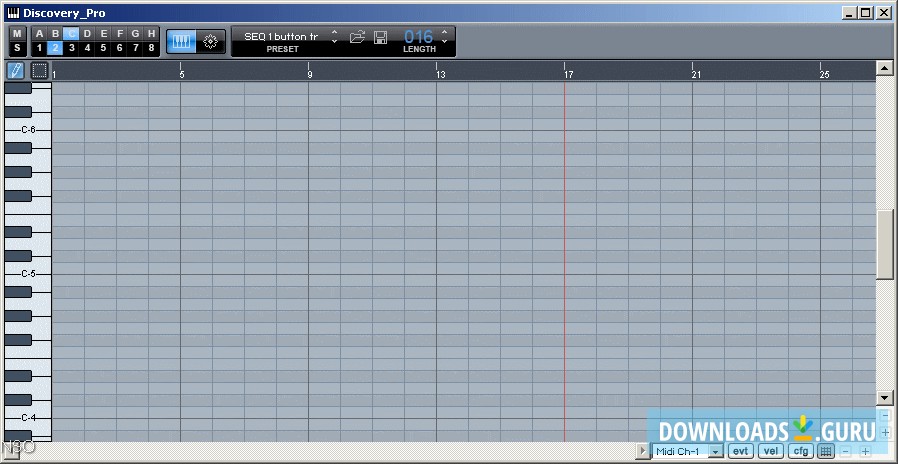This screenshot has height=464, width=898.
Task: Click ruler marker 17 at the red line
Action: click(568, 74)
